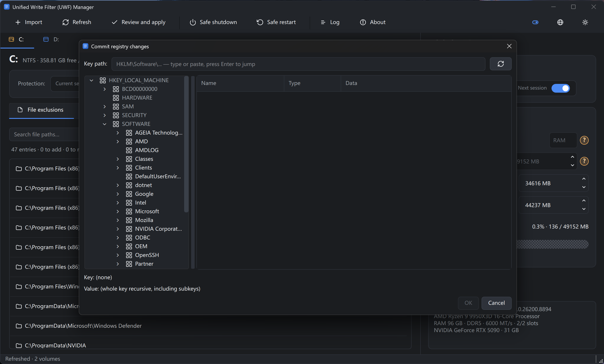Click the Search file paths field

click(x=44, y=135)
